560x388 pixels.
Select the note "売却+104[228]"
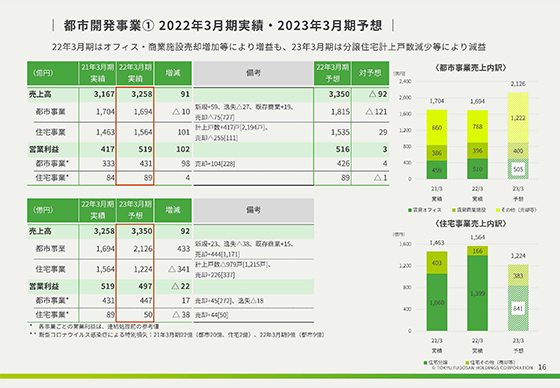click(x=215, y=164)
